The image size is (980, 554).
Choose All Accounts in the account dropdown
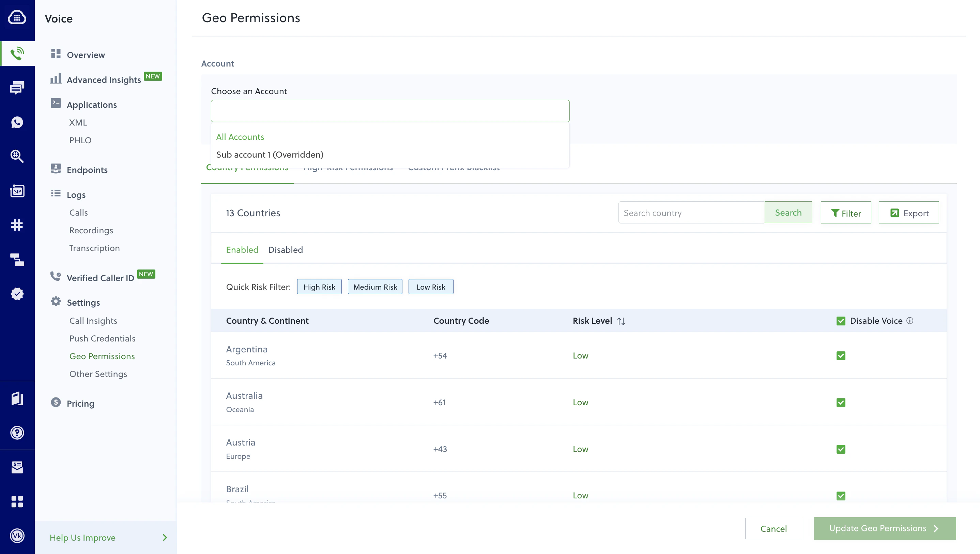tap(240, 137)
